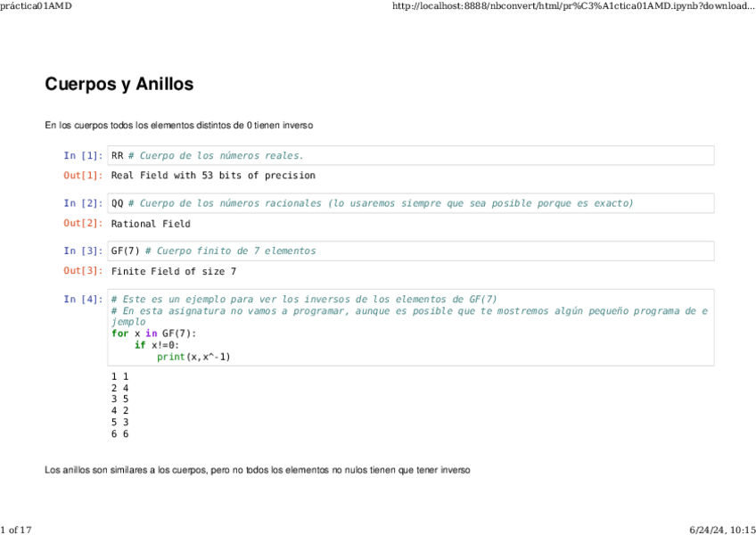
Task: Click the In [3] cell prompt
Action: point(83,251)
